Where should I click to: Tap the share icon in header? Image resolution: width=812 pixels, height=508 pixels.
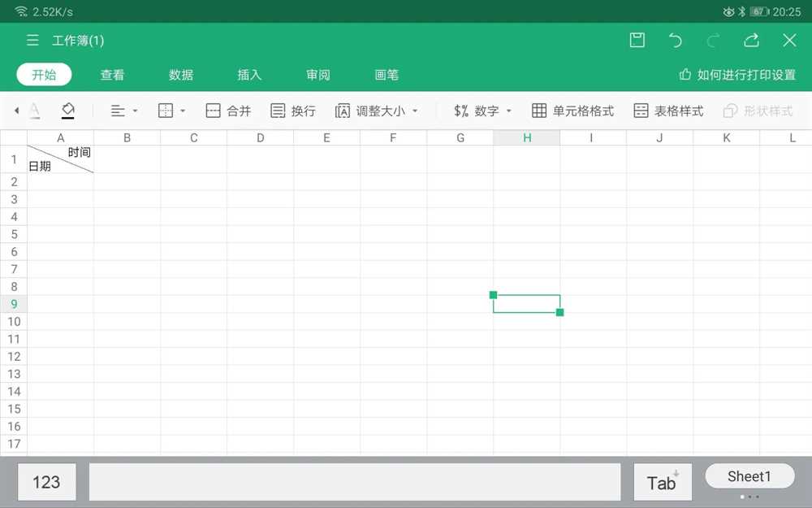pyautogui.click(x=751, y=41)
